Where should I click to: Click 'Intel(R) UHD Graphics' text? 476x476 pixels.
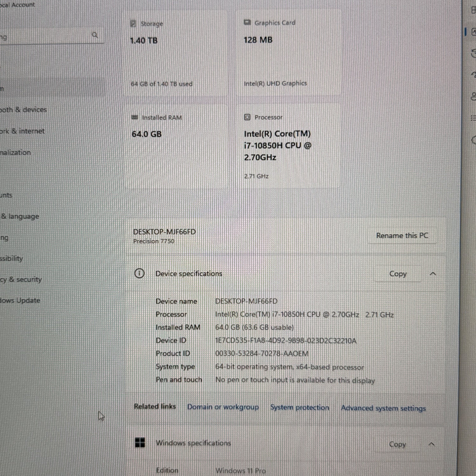pos(275,83)
